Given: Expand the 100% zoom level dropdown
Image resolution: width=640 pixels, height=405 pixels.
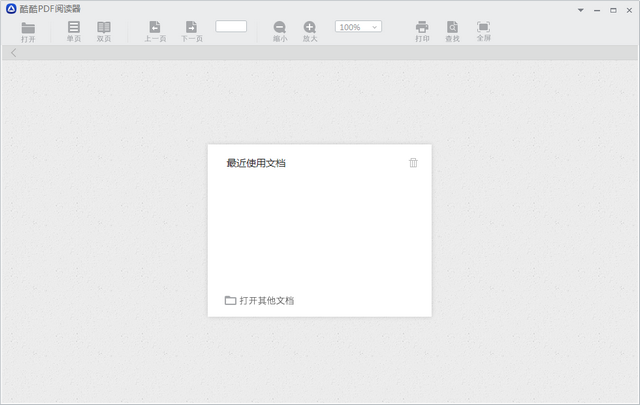Looking at the screenshot, I should [358, 27].
